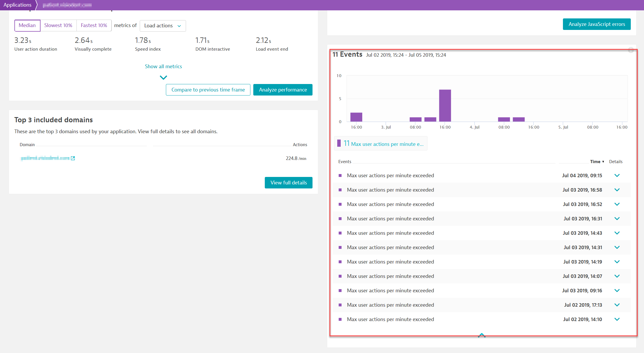The image size is (644, 353).
Task: Click the 224.8 /min actions value
Action: [296, 158]
